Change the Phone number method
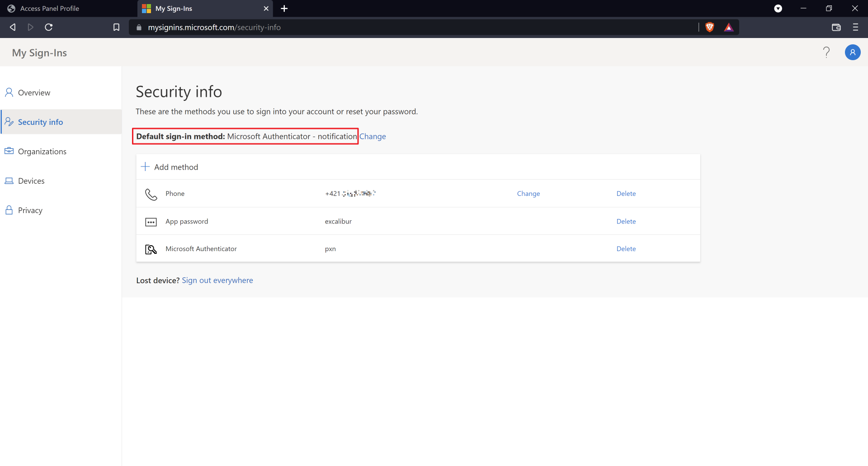868x466 pixels. [528, 194]
